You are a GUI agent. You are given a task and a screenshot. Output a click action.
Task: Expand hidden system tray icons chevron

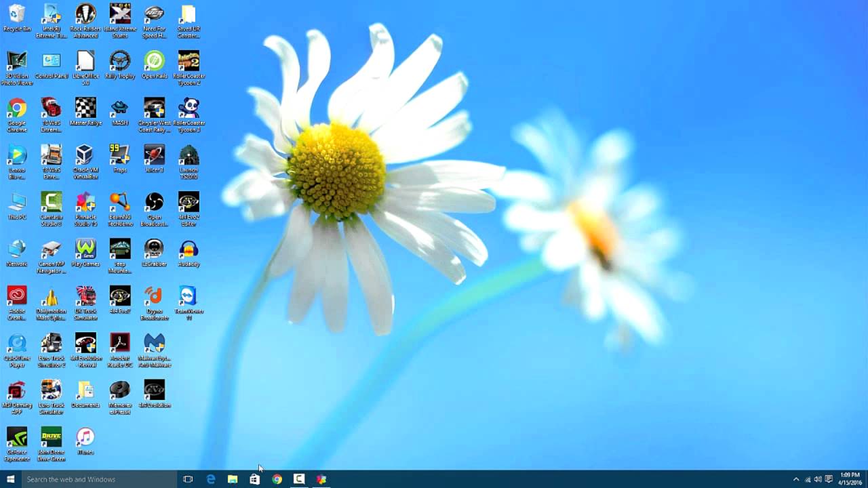click(796, 479)
